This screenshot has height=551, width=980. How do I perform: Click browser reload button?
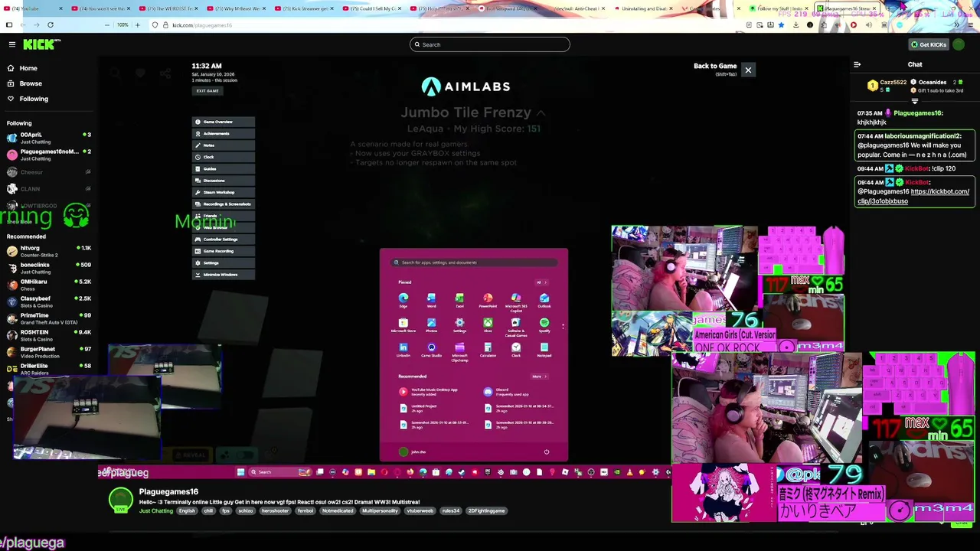pos(51,24)
